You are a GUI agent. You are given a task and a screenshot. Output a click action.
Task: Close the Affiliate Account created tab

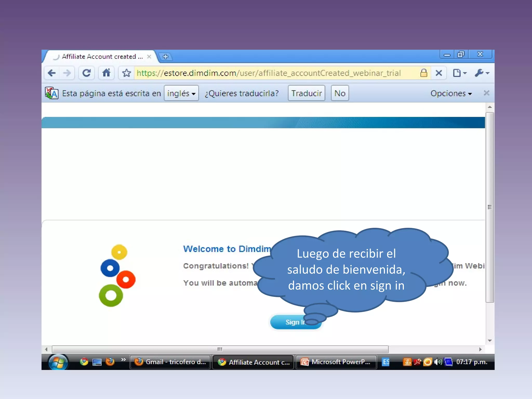(x=149, y=57)
